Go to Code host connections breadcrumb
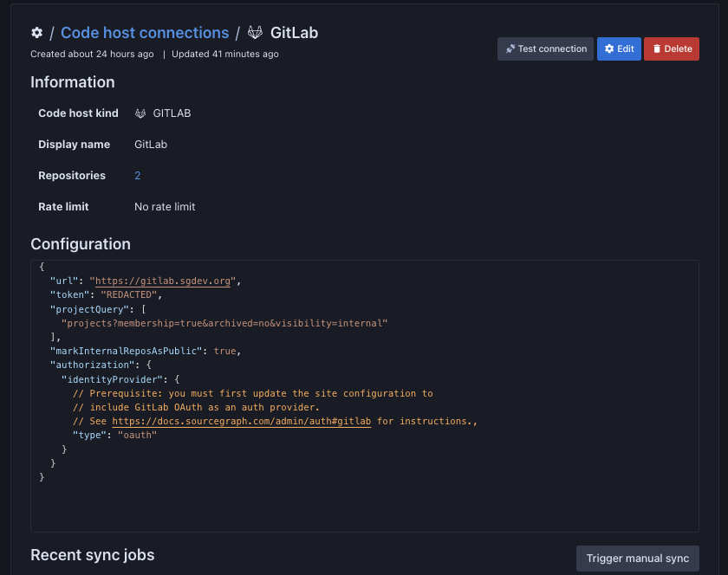The height and width of the screenshot is (575, 728). pyautogui.click(x=145, y=33)
